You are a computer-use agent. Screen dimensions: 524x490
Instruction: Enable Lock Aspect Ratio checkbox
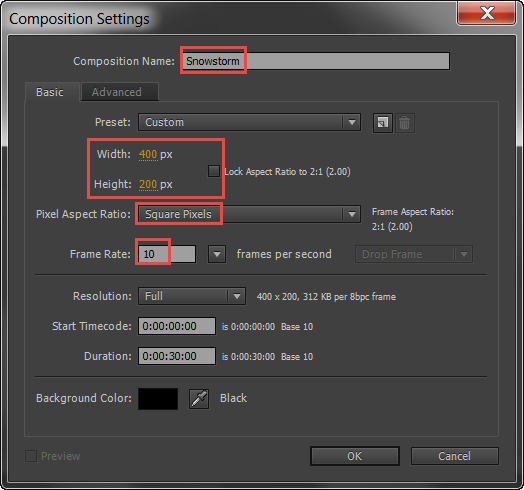coord(214,171)
